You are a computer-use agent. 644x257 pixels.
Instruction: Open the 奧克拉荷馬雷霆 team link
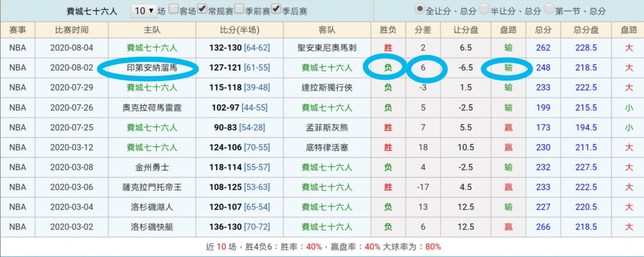pyautogui.click(x=152, y=107)
